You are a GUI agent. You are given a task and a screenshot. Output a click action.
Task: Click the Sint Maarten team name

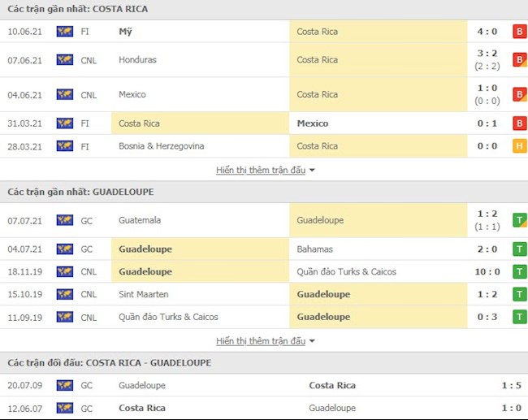coord(143,294)
